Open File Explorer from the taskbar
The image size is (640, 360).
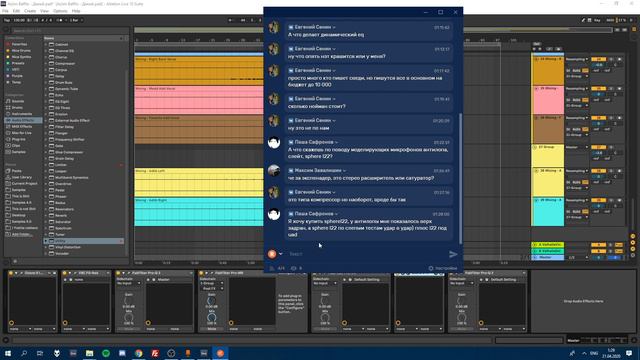(x=89, y=353)
